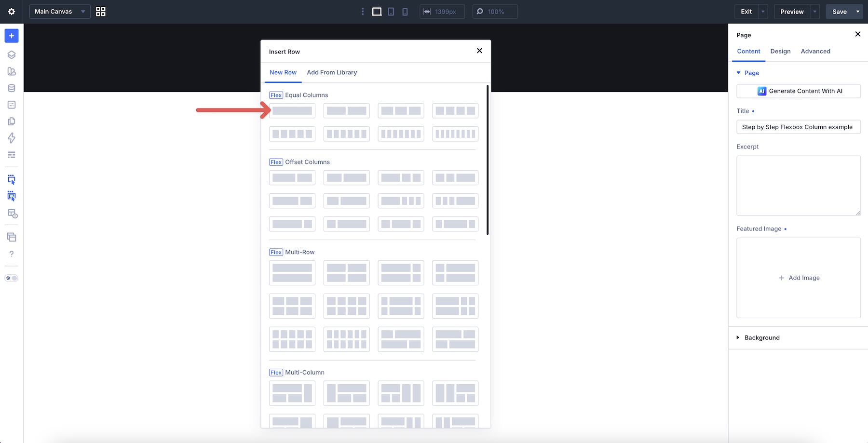Viewport: 868px width, 443px height.
Task: Click the Flex badge beside Equal Columns
Action: pyautogui.click(x=276, y=95)
